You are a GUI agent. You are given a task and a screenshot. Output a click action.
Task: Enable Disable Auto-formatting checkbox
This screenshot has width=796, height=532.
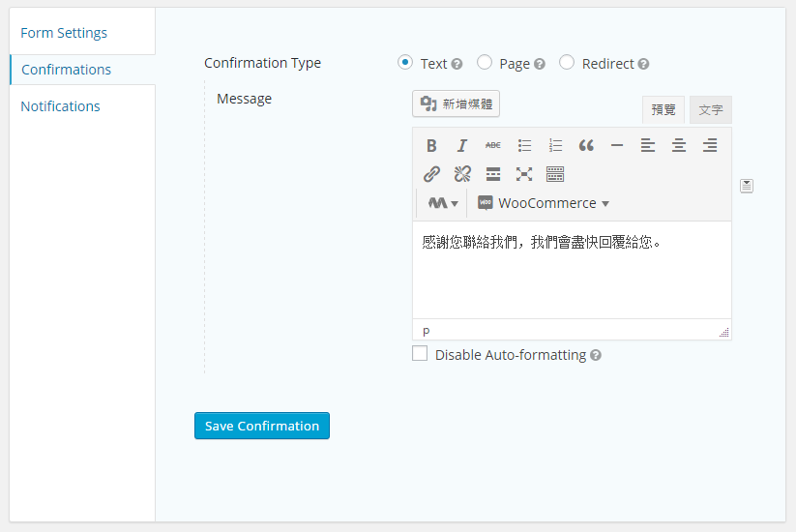tap(420, 354)
